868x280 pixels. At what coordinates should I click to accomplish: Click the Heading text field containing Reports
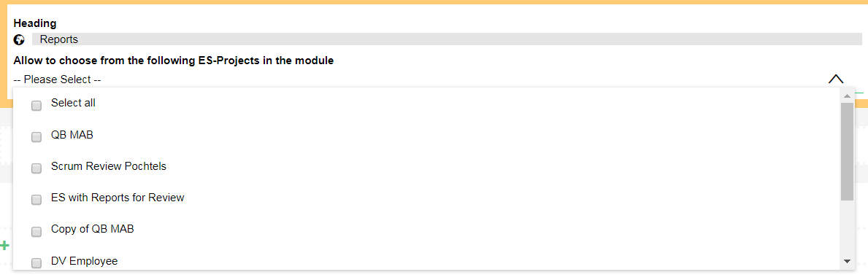447,39
